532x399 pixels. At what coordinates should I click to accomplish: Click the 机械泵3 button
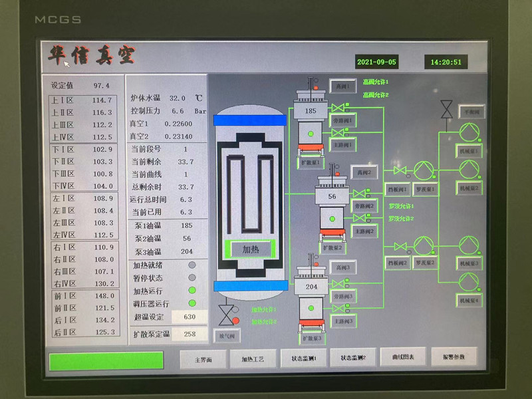click(469, 263)
